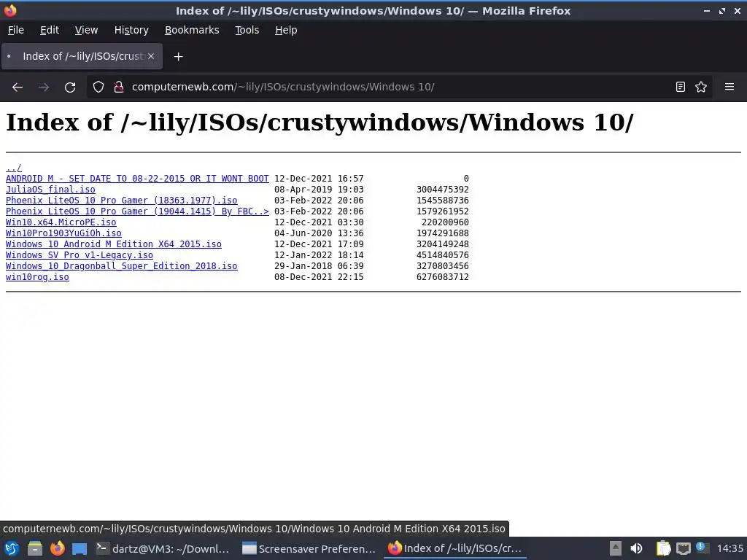
Task: Go back to the previous page
Action: (18, 87)
